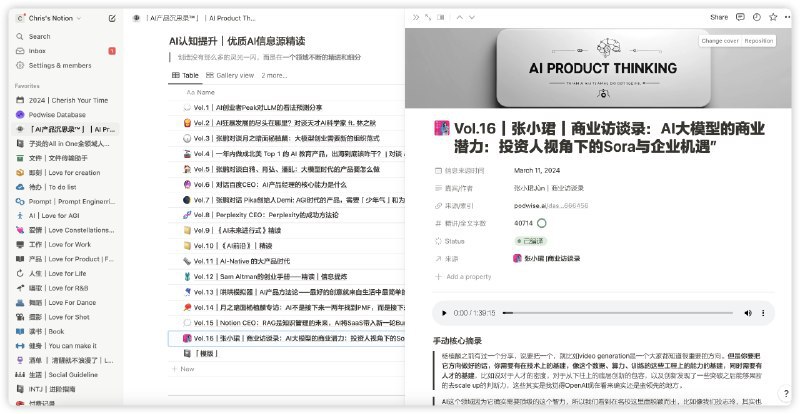Open the podwise.ai source link
The image size is (800, 414).
pyautogui.click(x=551, y=206)
